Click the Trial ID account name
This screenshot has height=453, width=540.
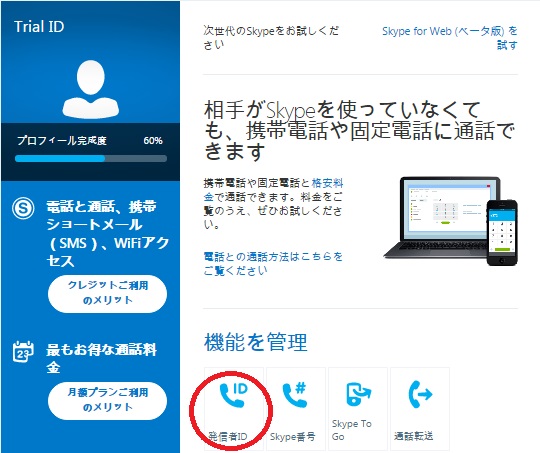[39, 27]
